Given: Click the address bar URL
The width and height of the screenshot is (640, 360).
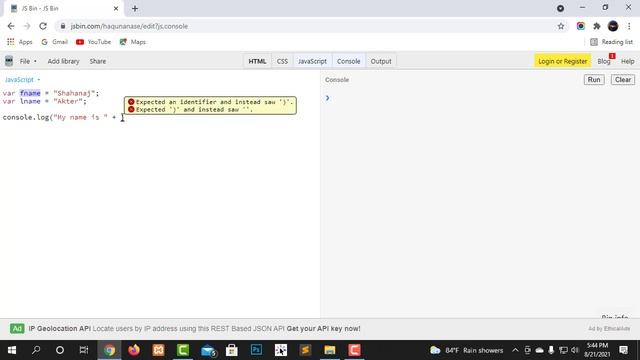Looking at the screenshot, I should click(129, 26).
